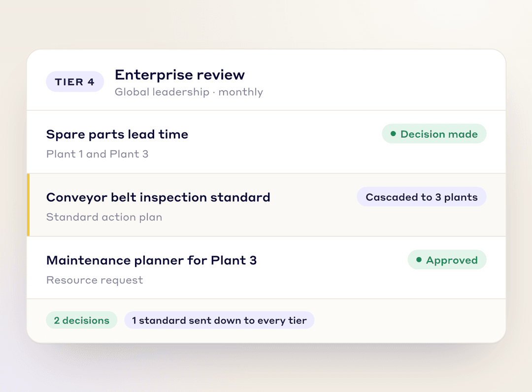532x392 pixels.
Task: Open Conveyor belt inspection standard item
Action: point(266,205)
